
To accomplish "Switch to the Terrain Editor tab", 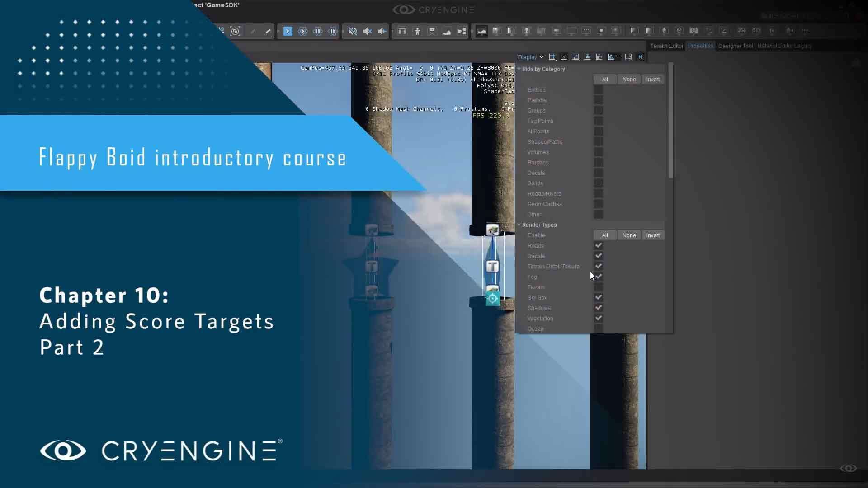I will [666, 46].
